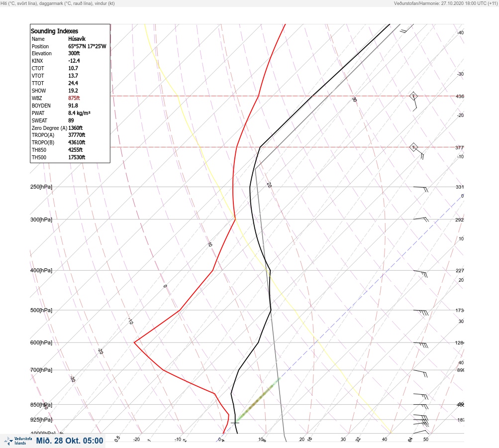Click the Elevation value '300ft'

pos(74,53)
